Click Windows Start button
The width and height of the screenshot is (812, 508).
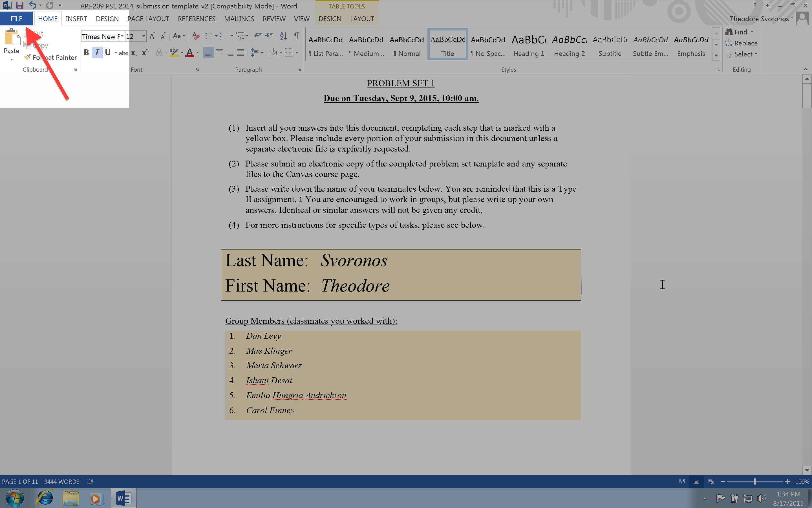point(15,498)
